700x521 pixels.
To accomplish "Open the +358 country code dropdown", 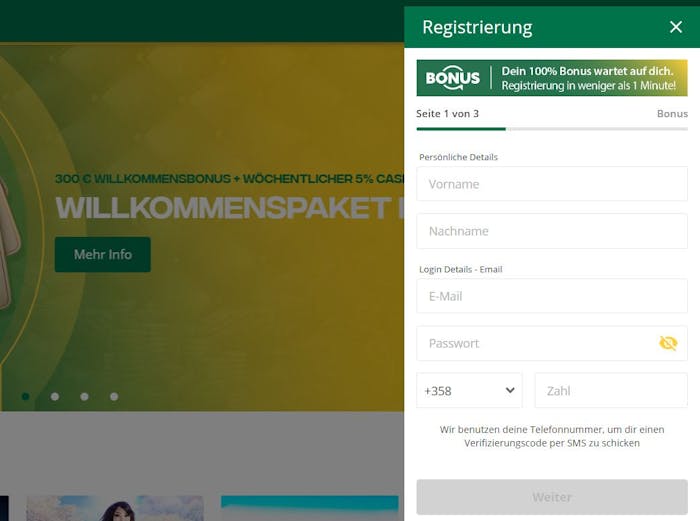I will pos(469,391).
